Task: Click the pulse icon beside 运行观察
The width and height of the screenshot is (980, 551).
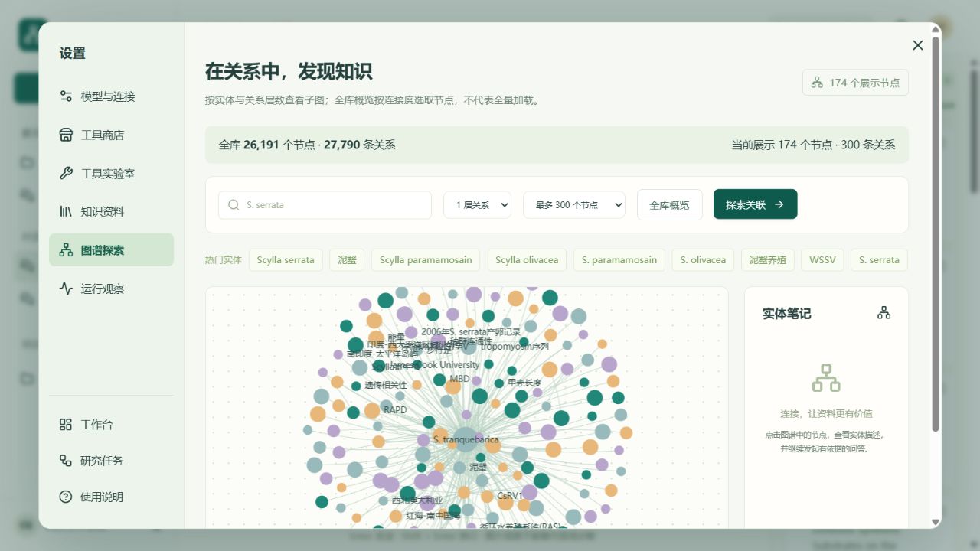Action: 66,289
